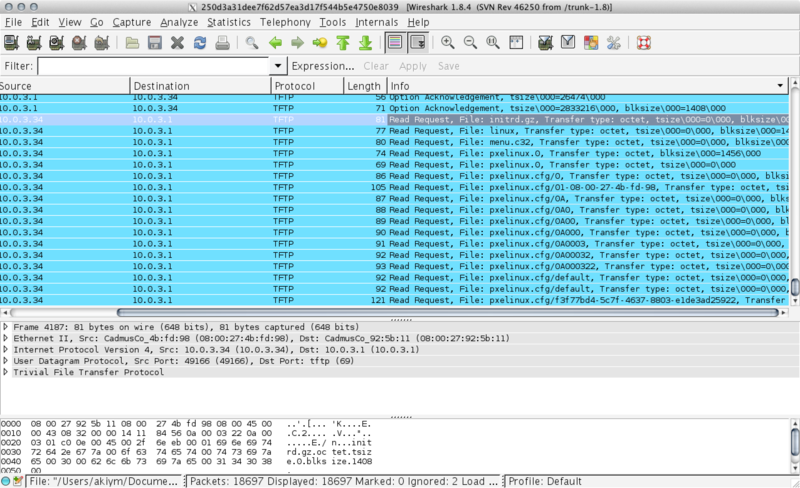
Task: Jump to the first packet
Action: (343, 43)
